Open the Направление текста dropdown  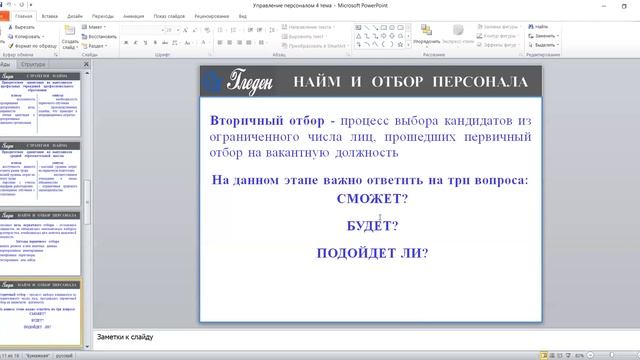tap(308, 27)
